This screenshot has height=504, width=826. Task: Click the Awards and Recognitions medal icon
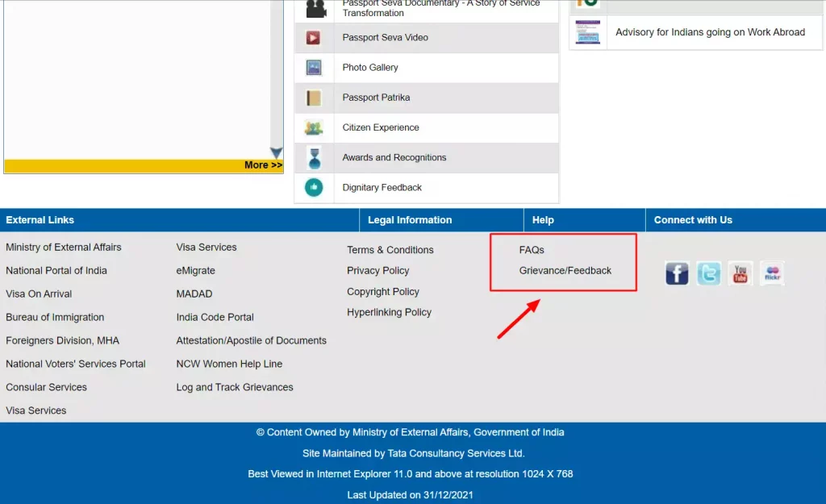click(314, 157)
